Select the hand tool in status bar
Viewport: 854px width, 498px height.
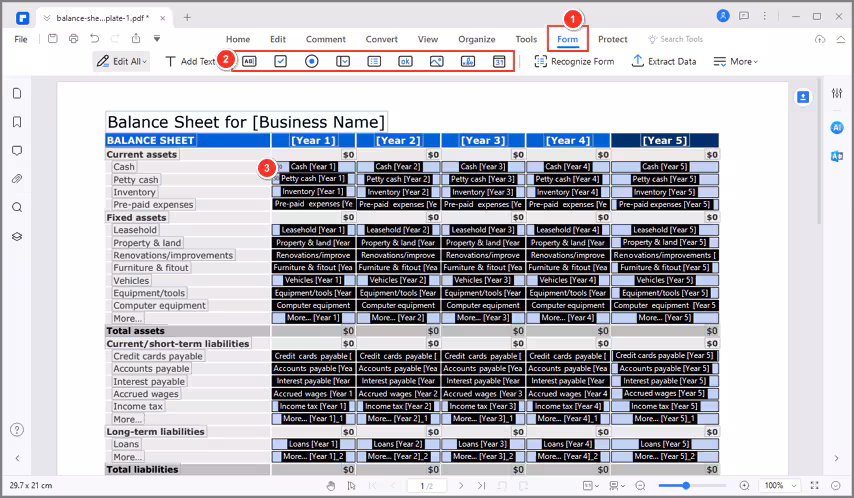click(331, 485)
